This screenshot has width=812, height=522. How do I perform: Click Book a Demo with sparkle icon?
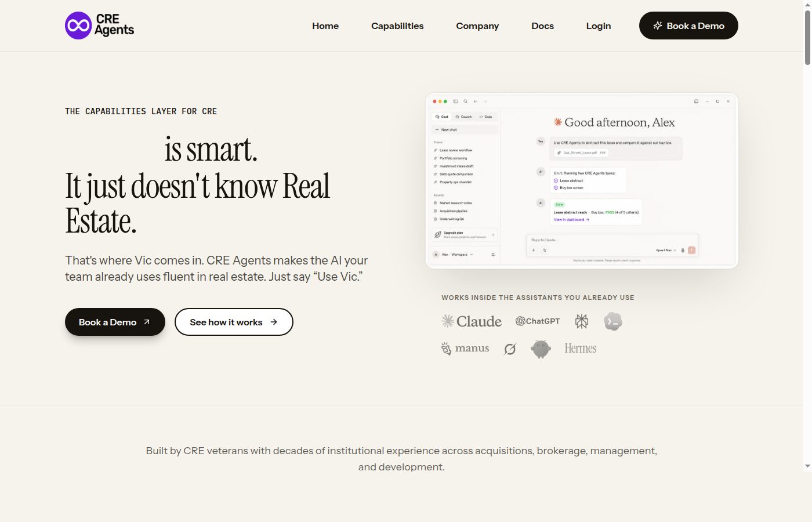tap(688, 26)
